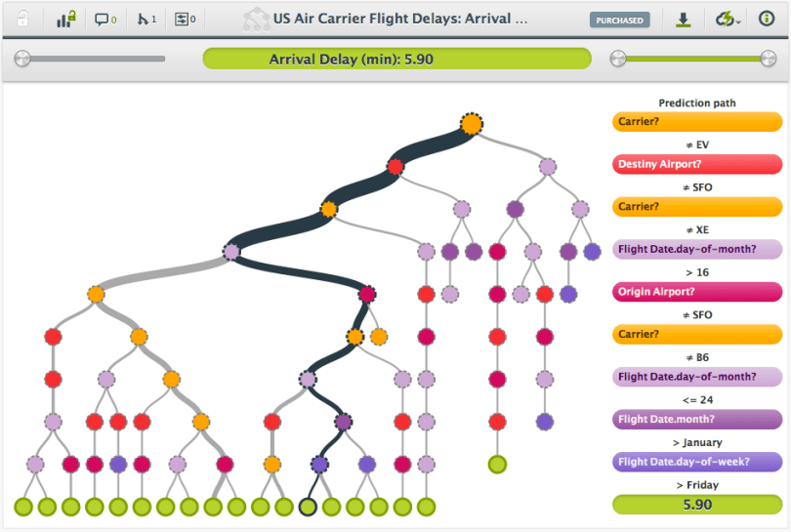Click the 'Flight Date.month?' path item

pyautogui.click(x=697, y=419)
